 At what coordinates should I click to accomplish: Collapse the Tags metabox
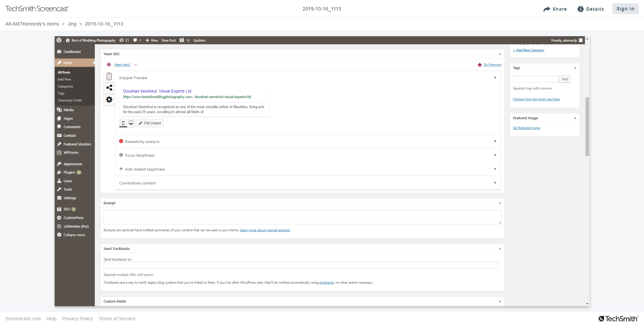575,68
